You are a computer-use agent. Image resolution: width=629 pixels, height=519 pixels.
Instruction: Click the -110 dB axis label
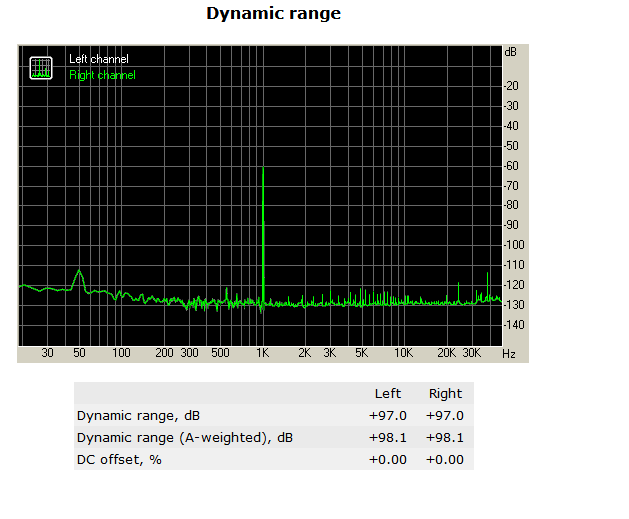(514, 265)
